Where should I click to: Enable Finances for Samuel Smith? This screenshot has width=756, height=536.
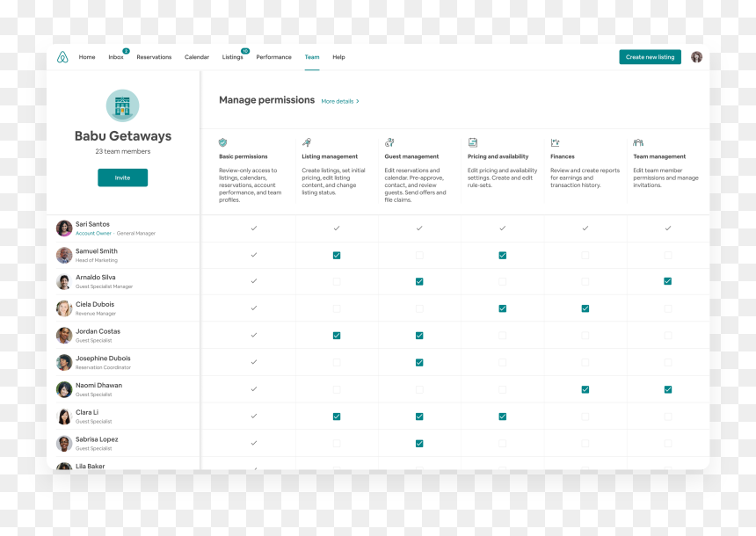(585, 256)
